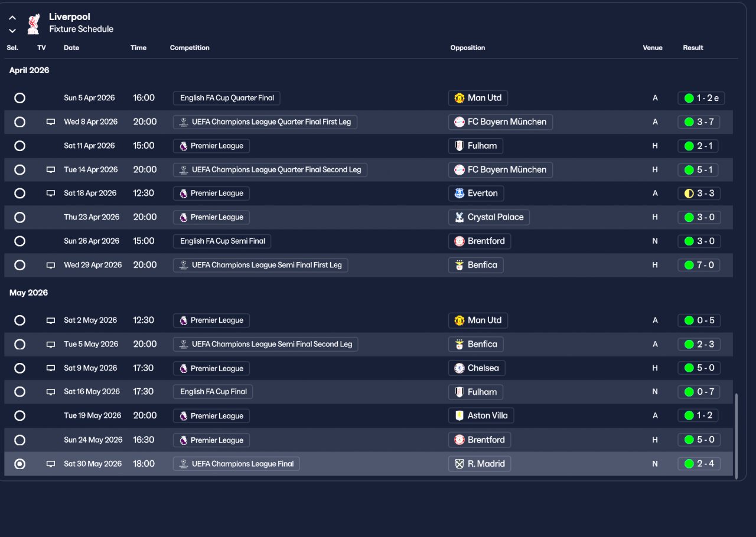Open Brentford on the Sun 24 May row
The height and width of the screenshot is (537, 756).
tap(480, 440)
